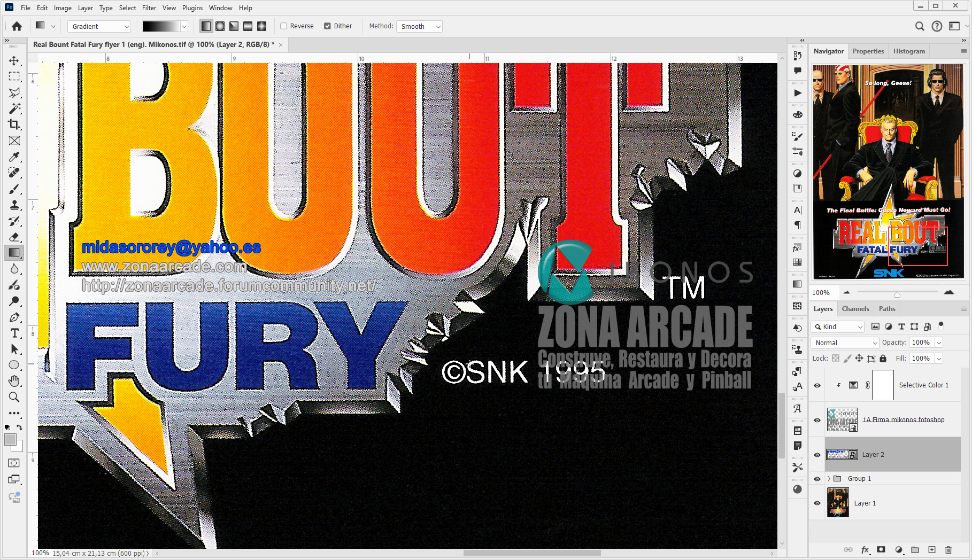Image resolution: width=972 pixels, height=560 pixels.
Task: Open the Opacity value dropdown
Action: click(x=939, y=343)
